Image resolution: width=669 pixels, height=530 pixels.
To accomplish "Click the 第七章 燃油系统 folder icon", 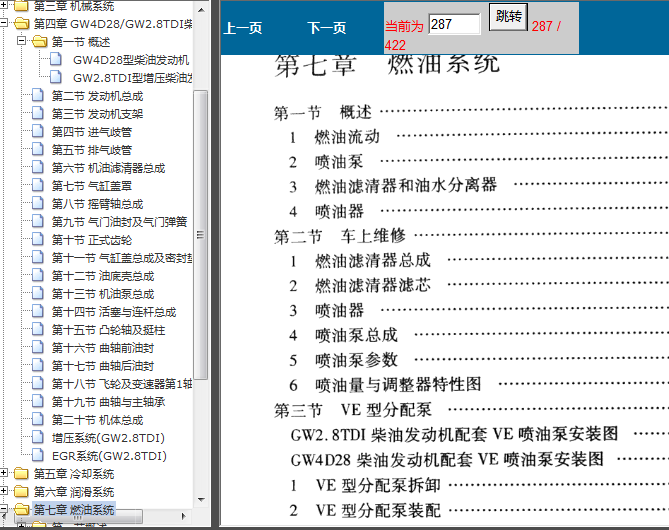I will tap(21, 509).
